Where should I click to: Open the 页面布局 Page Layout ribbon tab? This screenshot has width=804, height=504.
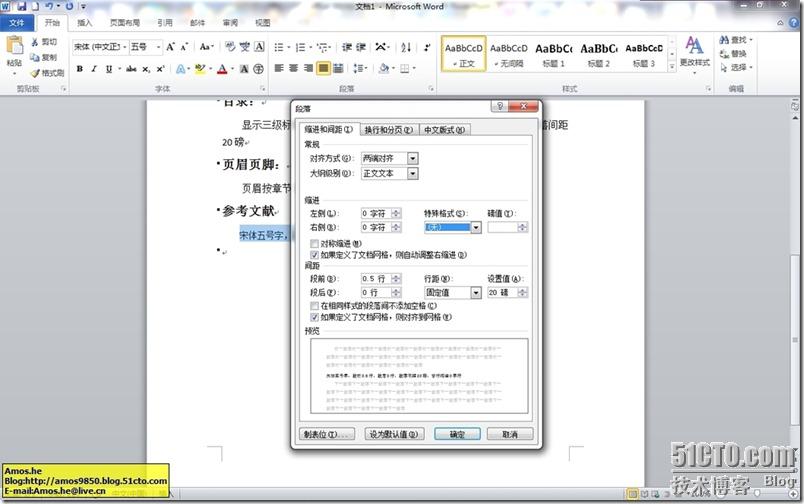pyautogui.click(x=125, y=23)
